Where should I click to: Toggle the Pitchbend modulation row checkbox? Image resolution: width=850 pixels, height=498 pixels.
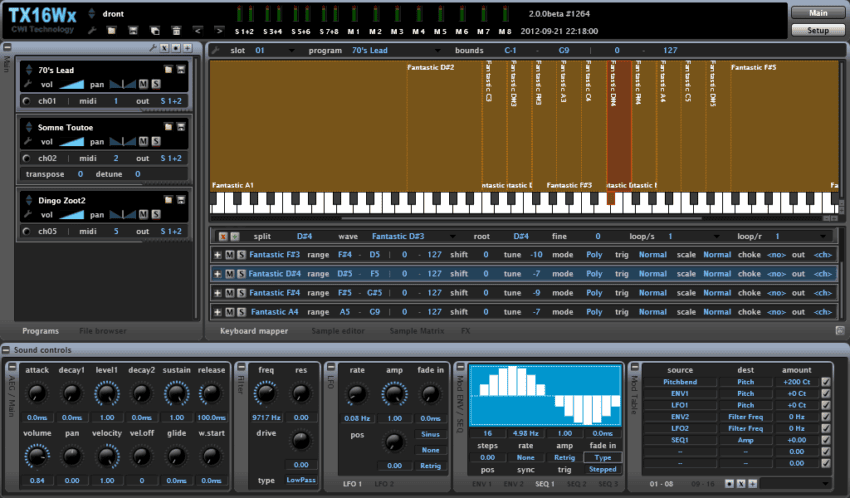click(x=825, y=381)
